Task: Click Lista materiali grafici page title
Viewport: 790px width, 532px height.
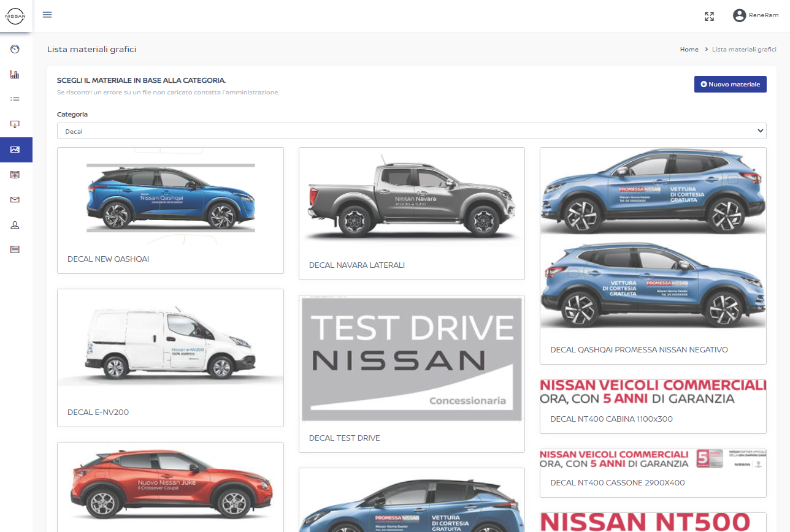Action: (x=92, y=49)
